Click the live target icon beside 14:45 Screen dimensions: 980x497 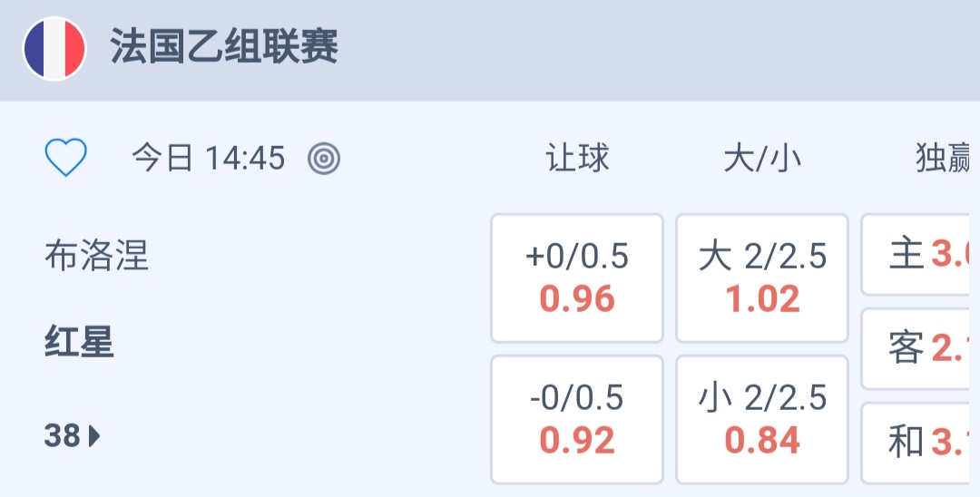point(324,160)
